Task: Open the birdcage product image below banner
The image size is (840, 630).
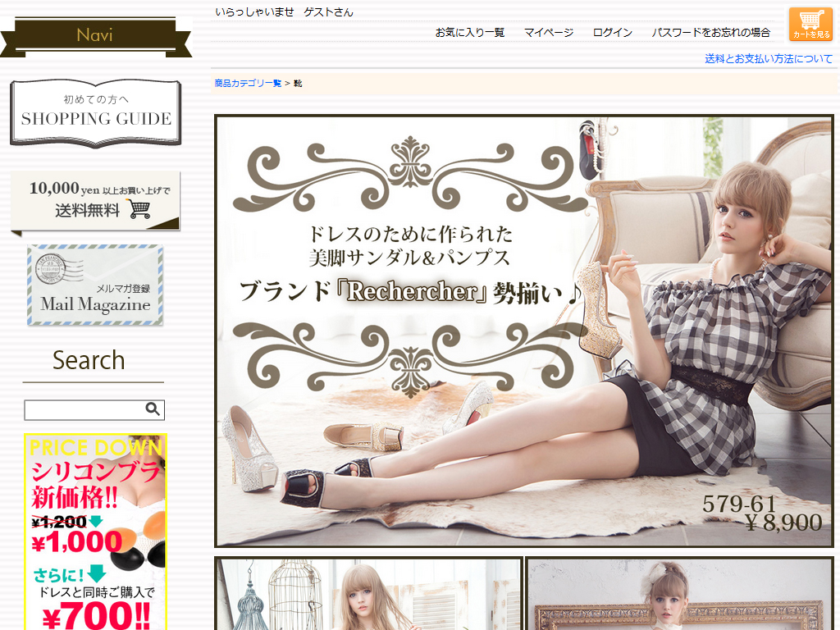Action: click(368, 594)
